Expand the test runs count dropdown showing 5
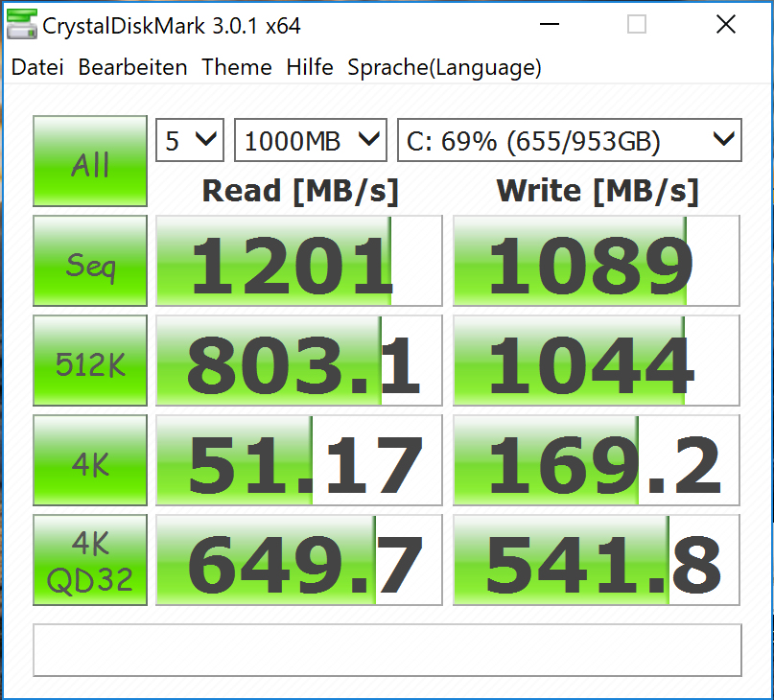This screenshot has width=774, height=700. coord(190,140)
